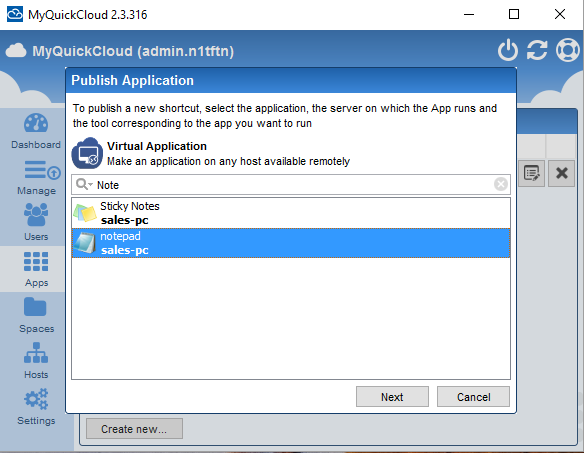Open the Dashboard sidebar section
This screenshot has height=453, width=584.
pyautogui.click(x=36, y=131)
